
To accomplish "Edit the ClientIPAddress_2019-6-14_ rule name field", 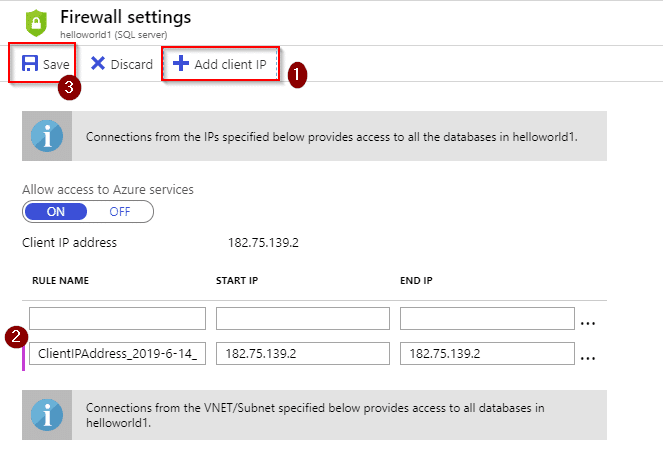I will tap(118, 353).
